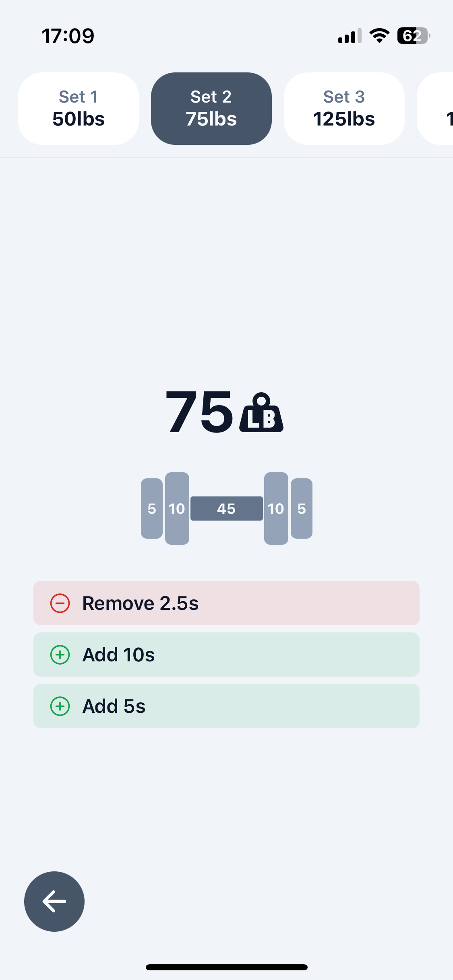Image resolution: width=453 pixels, height=980 pixels.
Task: Click the green plus icon beside Add 10s
Action: [x=60, y=655]
